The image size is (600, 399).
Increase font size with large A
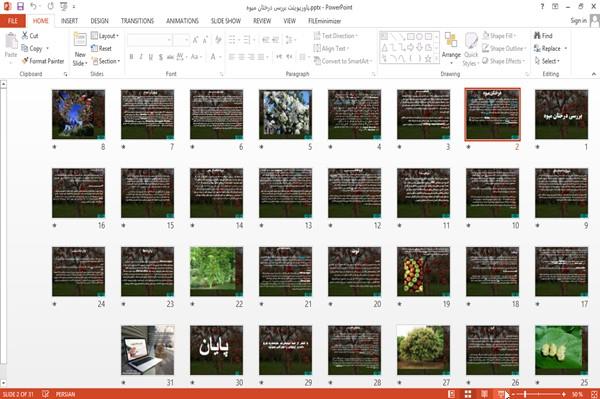point(196,39)
